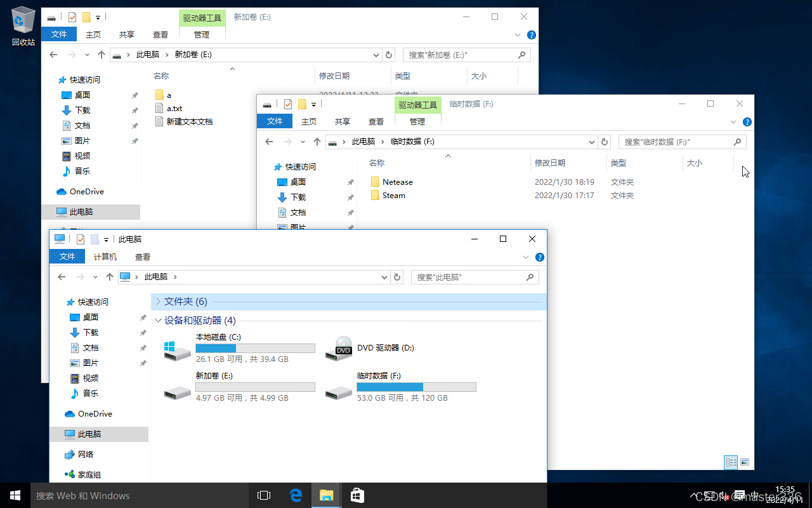812x508 pixels.
Task: Click new folder icon in F: title bar
Action: 303,104
